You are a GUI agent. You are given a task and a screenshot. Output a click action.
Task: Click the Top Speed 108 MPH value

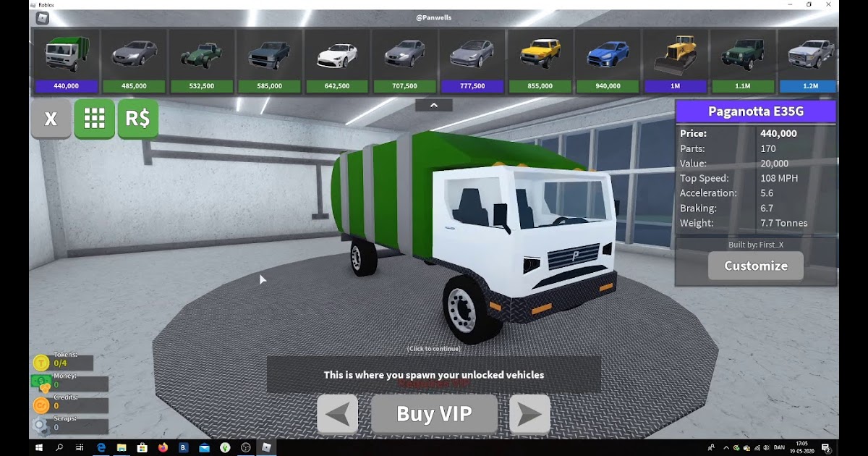click(778, 178)
